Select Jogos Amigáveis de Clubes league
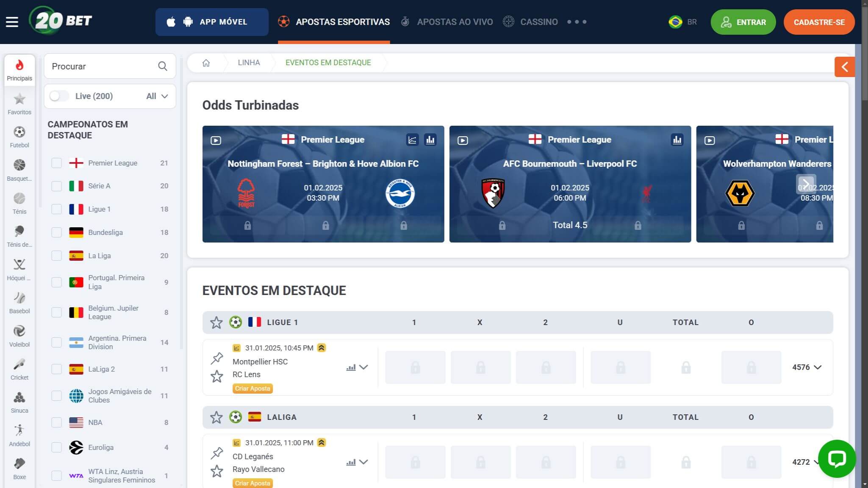 pos(110,396)
